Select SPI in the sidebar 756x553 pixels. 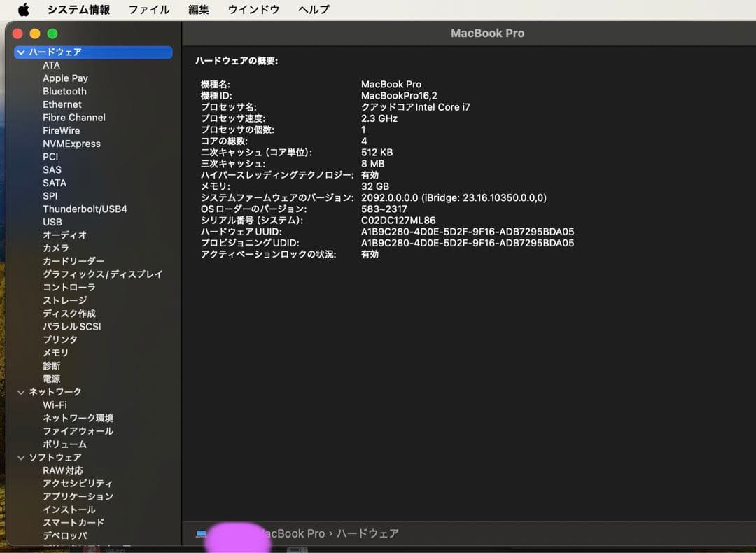[x=50, y=196]
